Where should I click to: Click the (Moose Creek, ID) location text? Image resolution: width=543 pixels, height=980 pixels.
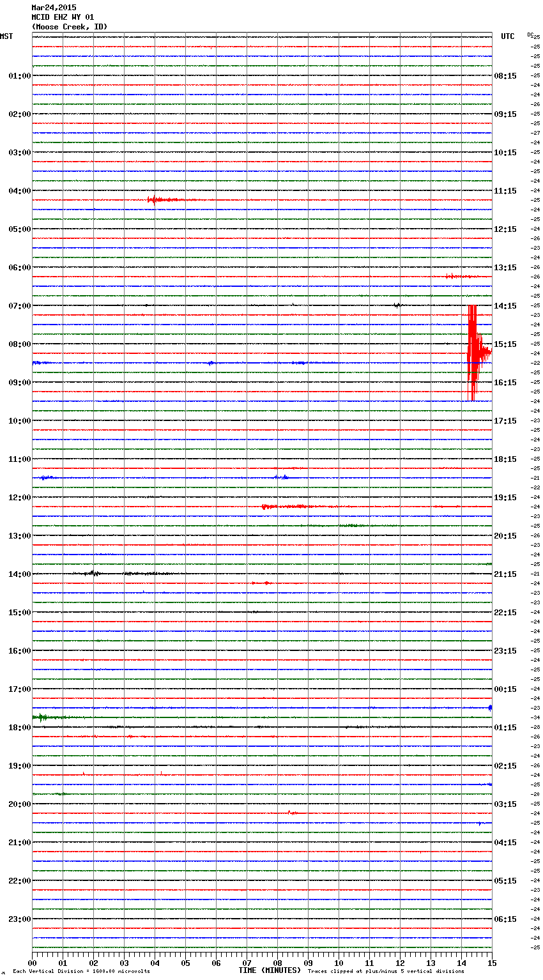tap(70, 27)
